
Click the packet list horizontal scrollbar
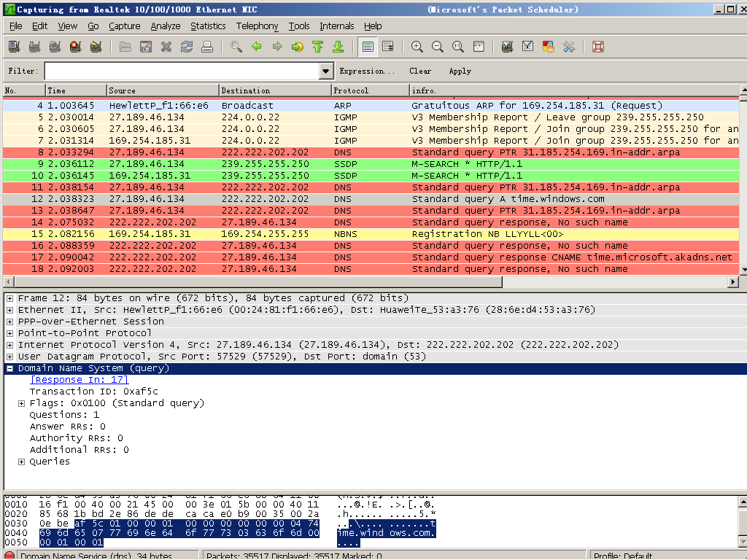(x=258, y=282)
